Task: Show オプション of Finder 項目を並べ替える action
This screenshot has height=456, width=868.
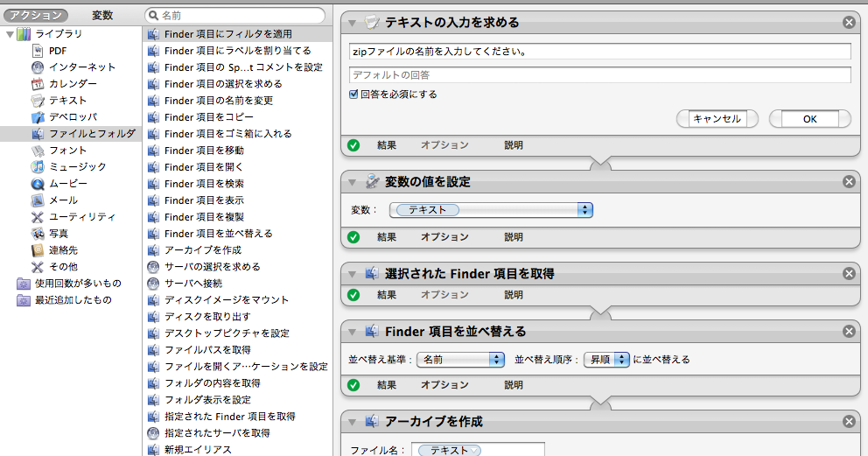Action: (x=444, y=384)
